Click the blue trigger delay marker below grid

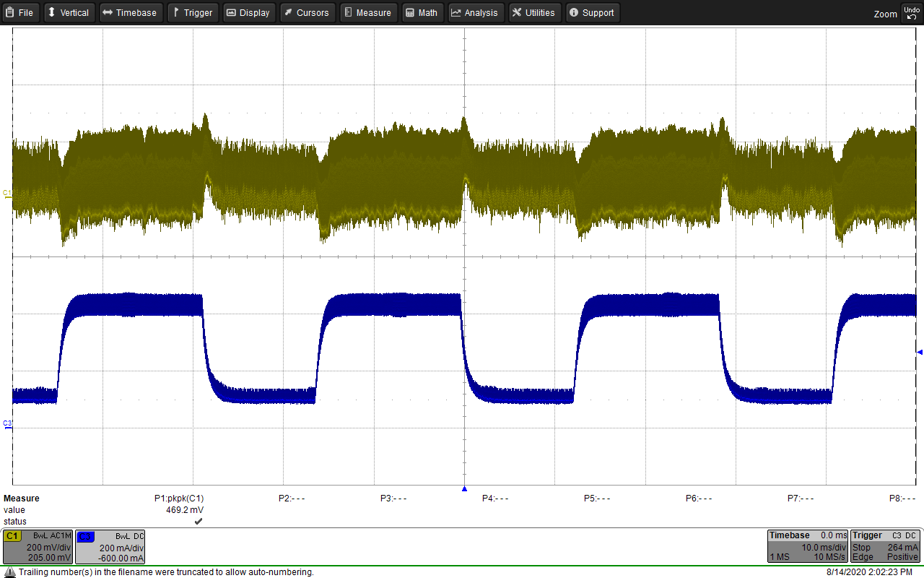(x=464, y=488)
